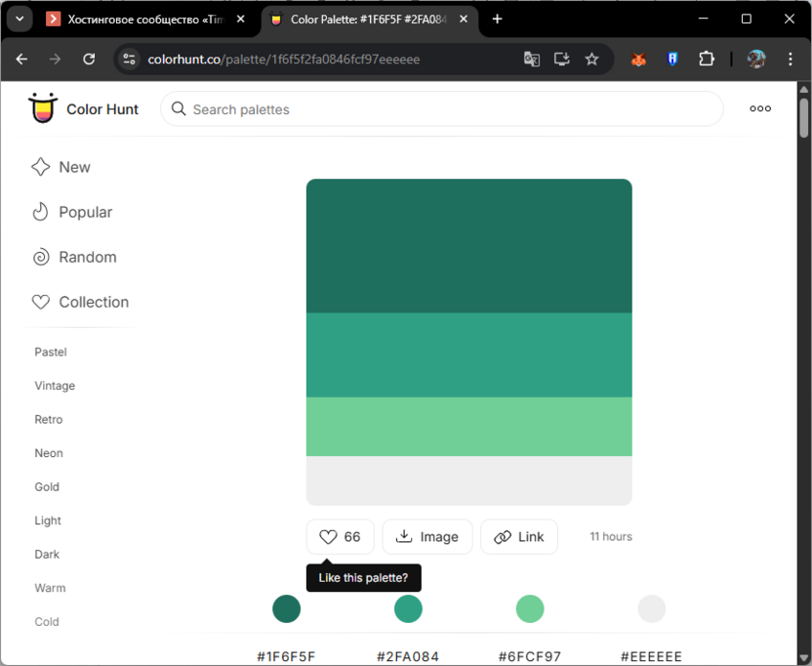This screenshot has width=812, height=666.
Task: Open the Chrome profile avatar menu
Action: (756, 60)
